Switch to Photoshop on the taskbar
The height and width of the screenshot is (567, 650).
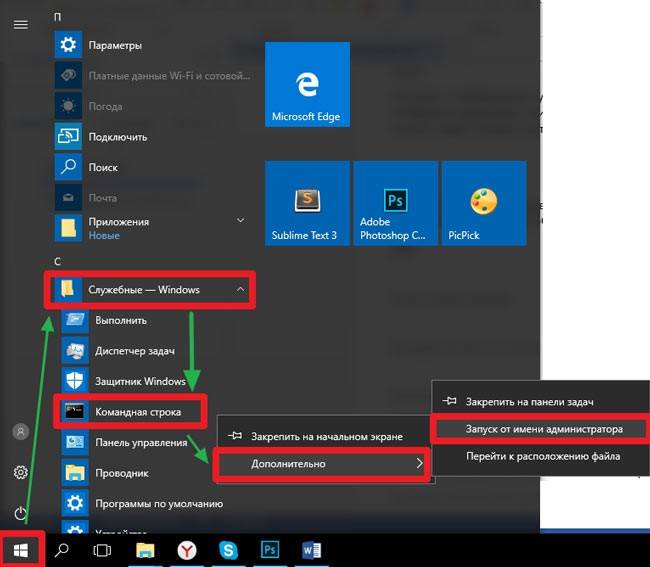pyautogui.click(x=270, y=550)
